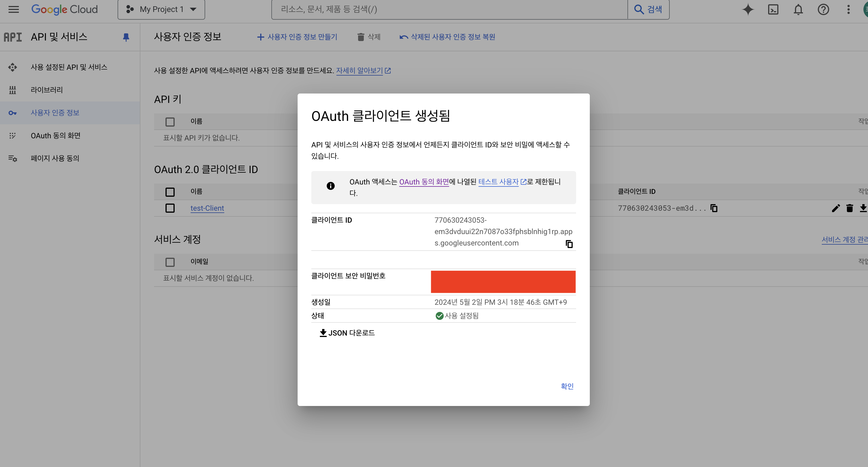The image size is (868, 467).
Task: Toggle the API 키 header checkbox
Action: coord(170,121)
